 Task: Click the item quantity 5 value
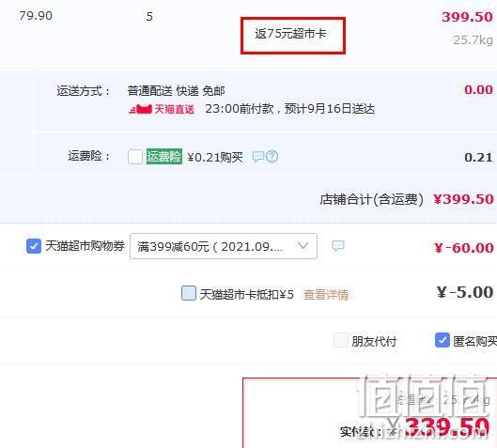[x=149, y=17]
